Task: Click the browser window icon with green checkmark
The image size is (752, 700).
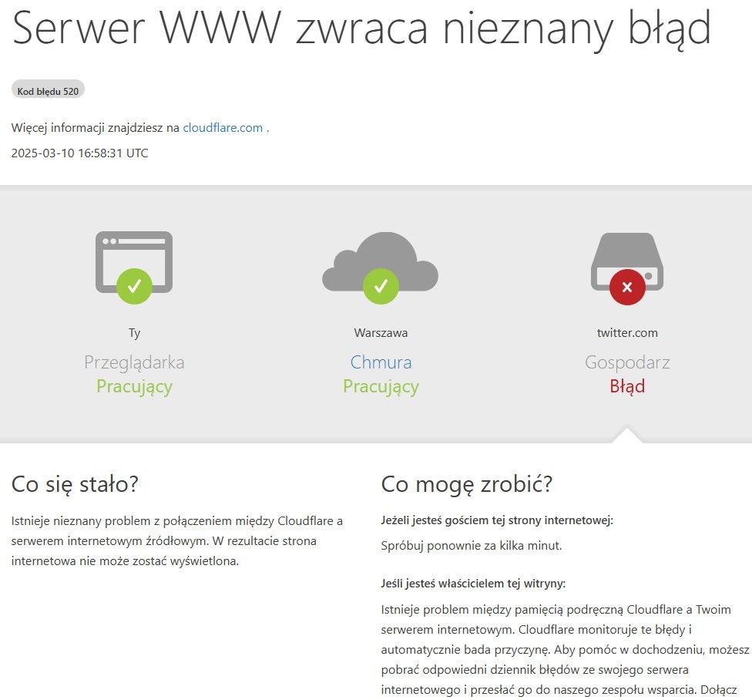Action: point(134,268)
